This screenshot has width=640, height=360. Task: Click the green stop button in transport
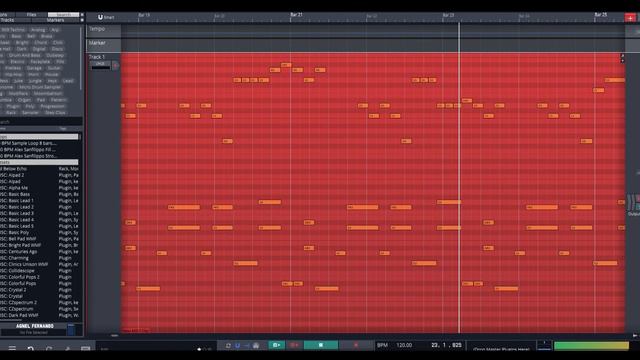(321, 345)
